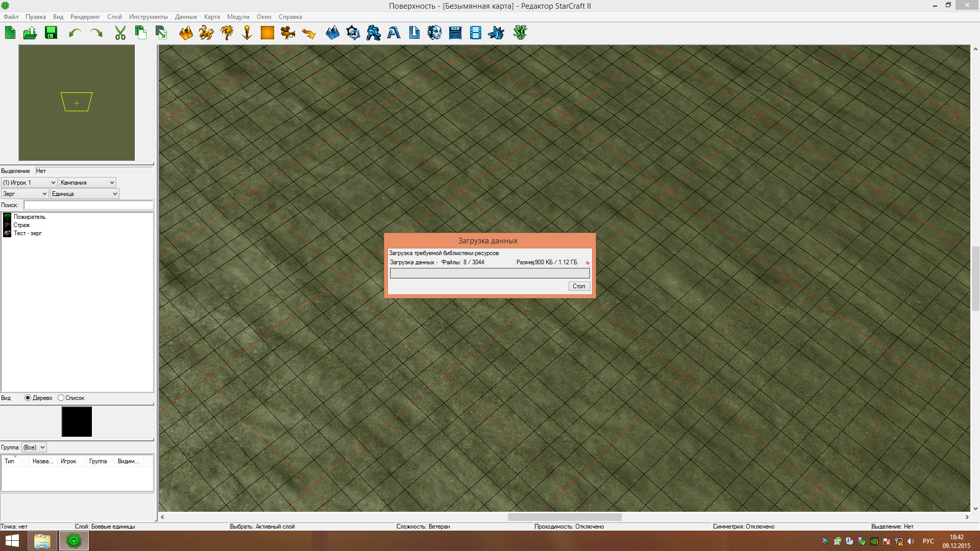
Task: Click the viewport vertical scrollbar thumb
Action: 975,278
